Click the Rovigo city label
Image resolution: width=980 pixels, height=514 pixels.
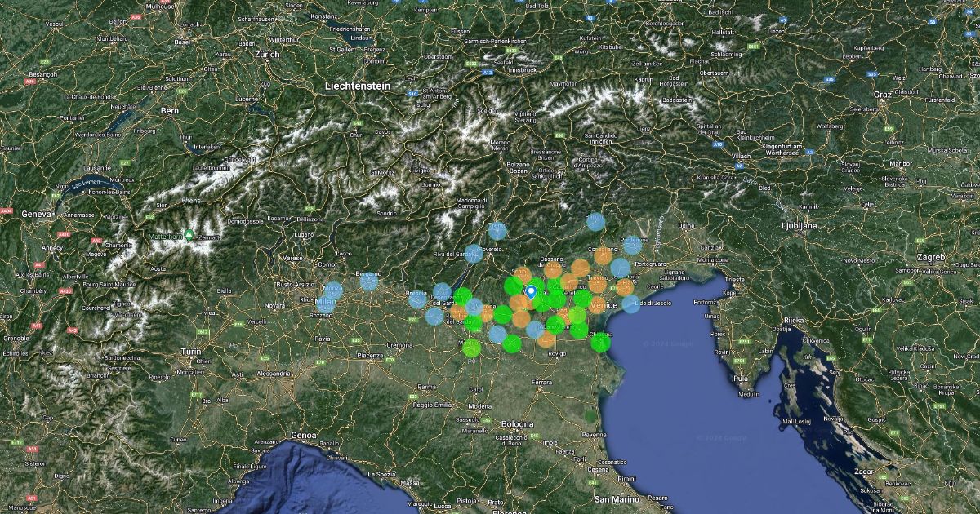click(557, 353)
